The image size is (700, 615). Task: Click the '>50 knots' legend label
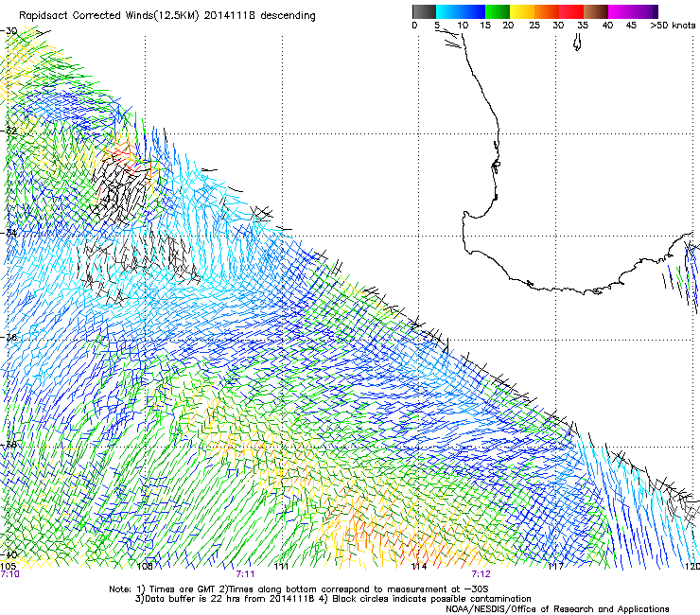(673, 26)
